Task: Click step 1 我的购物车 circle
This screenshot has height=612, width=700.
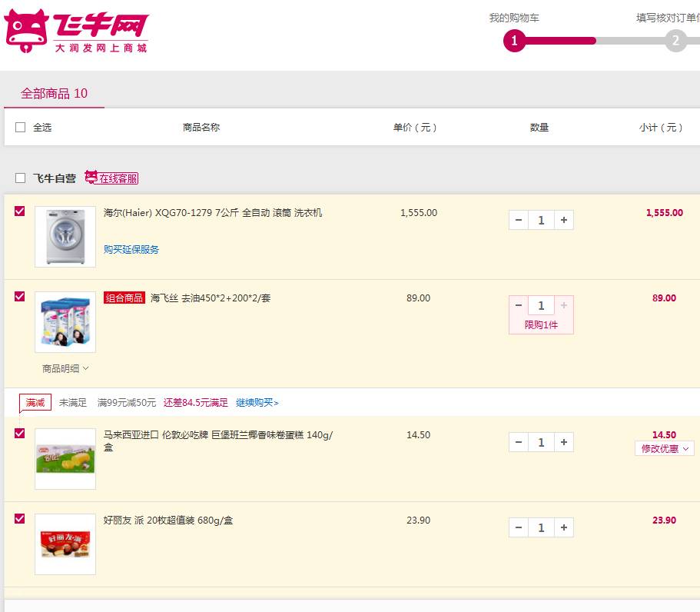Action: coord(514,41)
